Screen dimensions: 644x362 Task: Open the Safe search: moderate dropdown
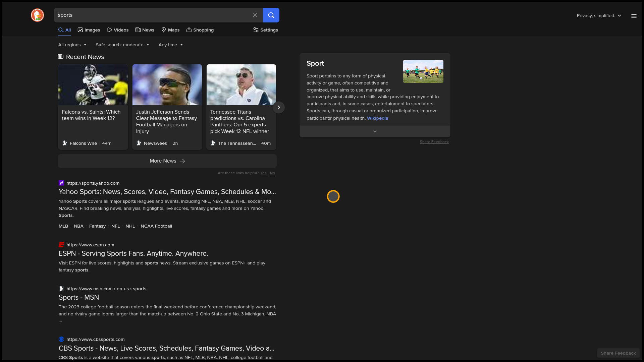pos(122,45)
